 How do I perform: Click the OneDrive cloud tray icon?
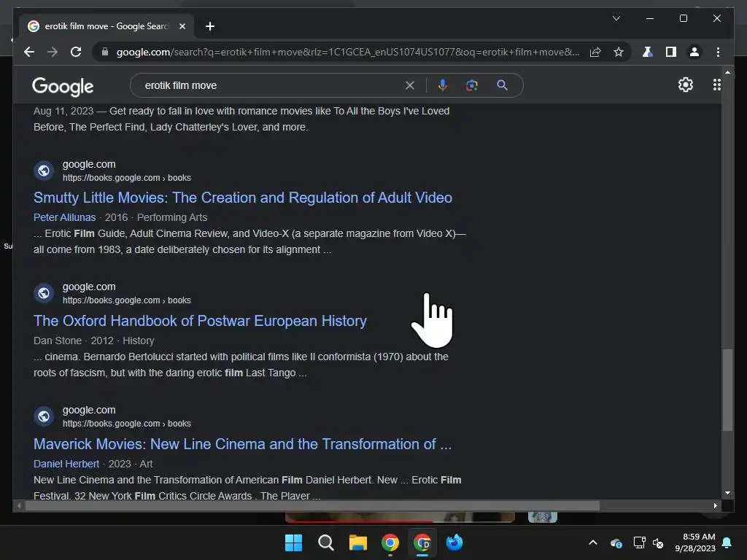tap(616, 542)
